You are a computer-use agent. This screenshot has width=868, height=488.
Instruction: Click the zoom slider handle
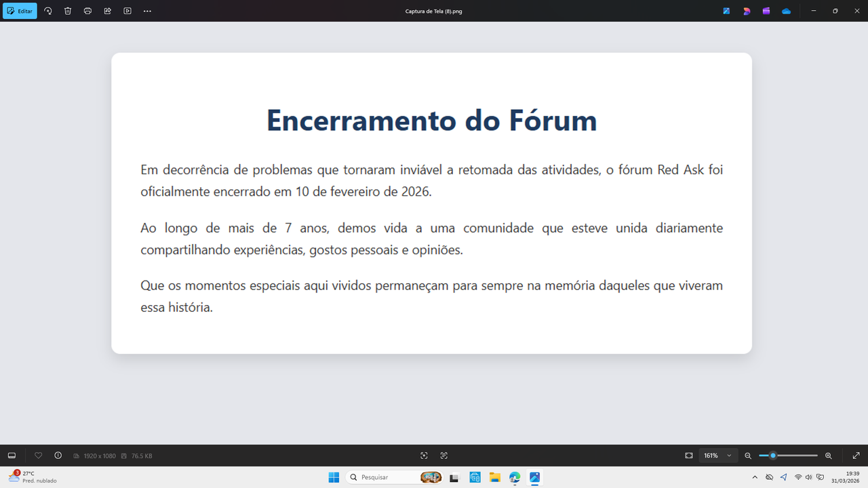(773, 455)
